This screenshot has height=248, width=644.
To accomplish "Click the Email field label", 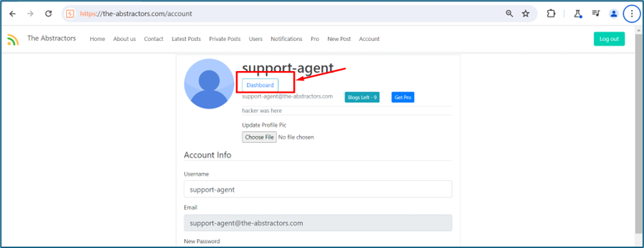I will [190, 208].
